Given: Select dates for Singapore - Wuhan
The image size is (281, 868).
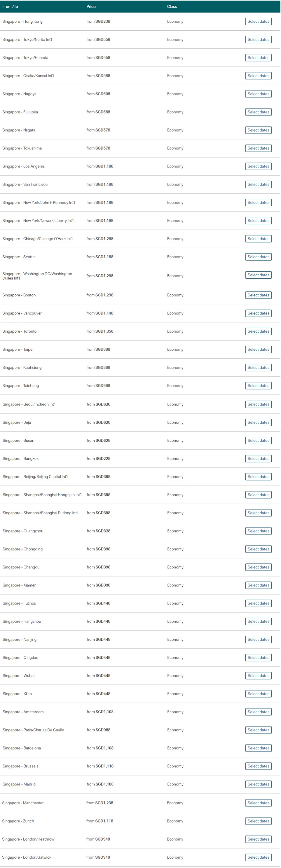Looking at the screenshot, I should (x=258, y=676).
